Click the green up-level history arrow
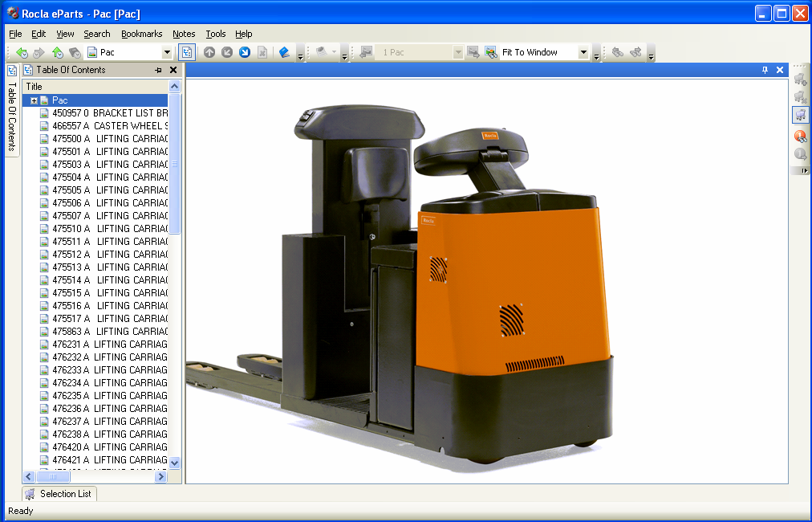This screenshot has height=522, width=812. (x=58, y=52)
